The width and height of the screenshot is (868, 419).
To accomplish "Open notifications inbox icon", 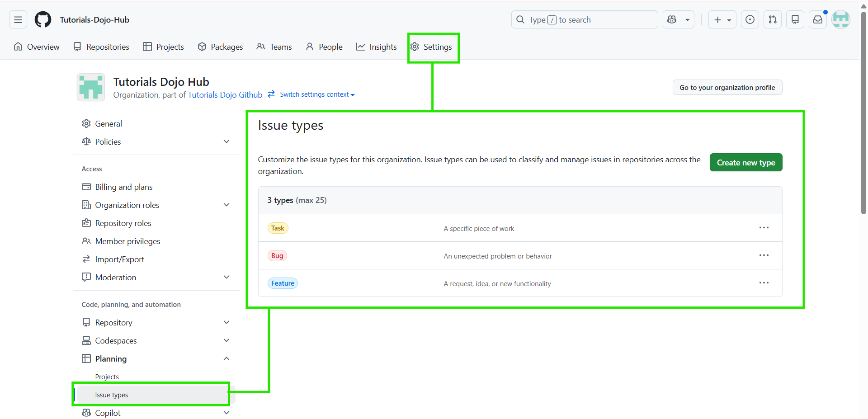I will 818,19.
